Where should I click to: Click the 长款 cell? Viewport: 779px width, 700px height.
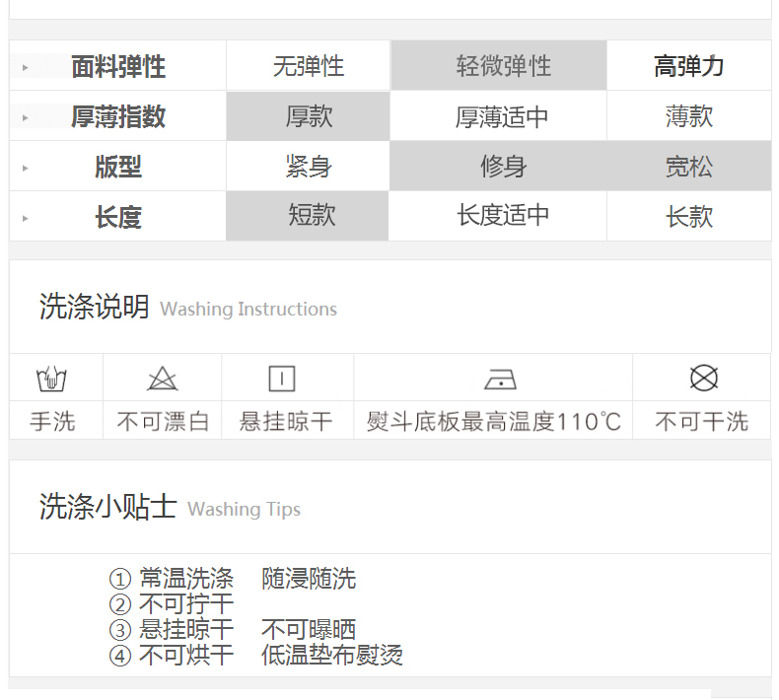coord(689,216)
